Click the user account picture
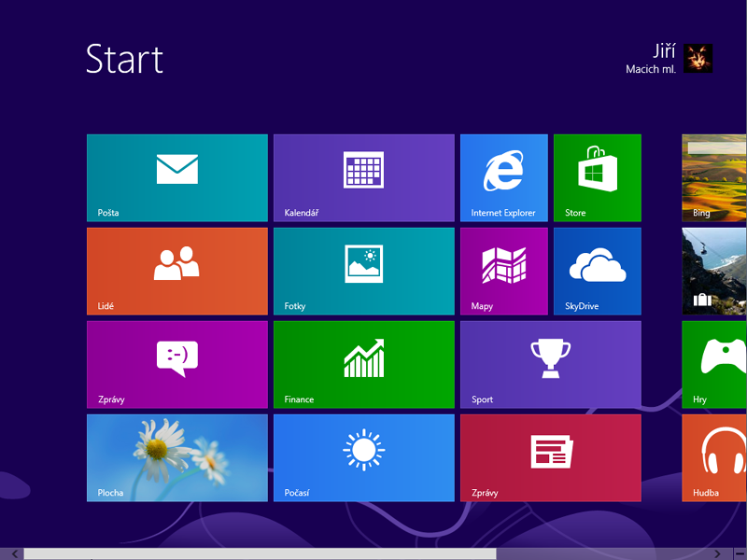 [698, 58]
